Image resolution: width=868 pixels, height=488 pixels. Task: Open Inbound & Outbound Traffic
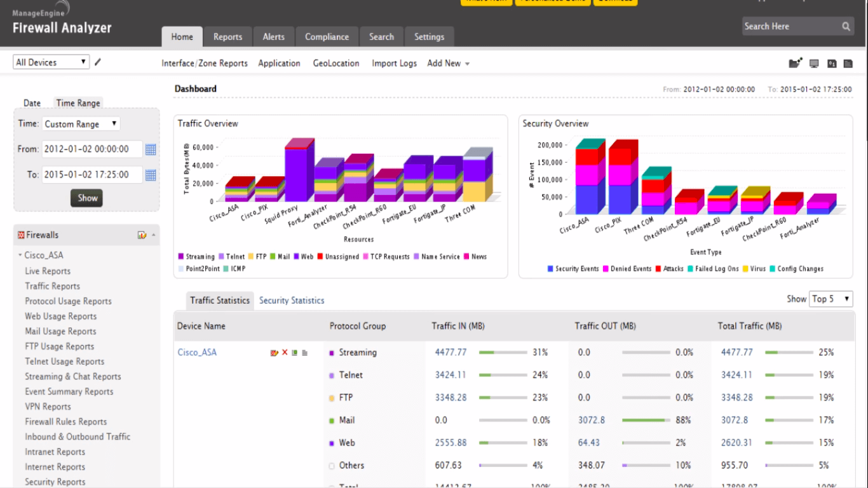point(78,437)
